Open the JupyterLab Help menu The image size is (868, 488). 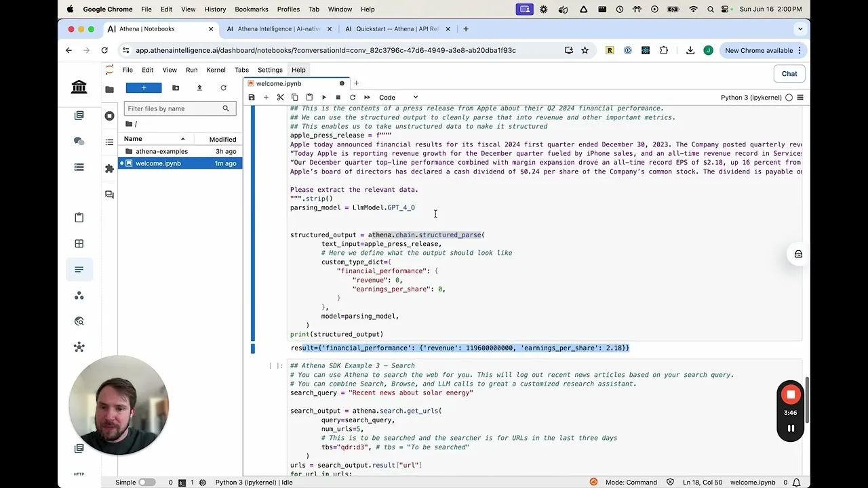pyautogui.click(x=298, y=70)
